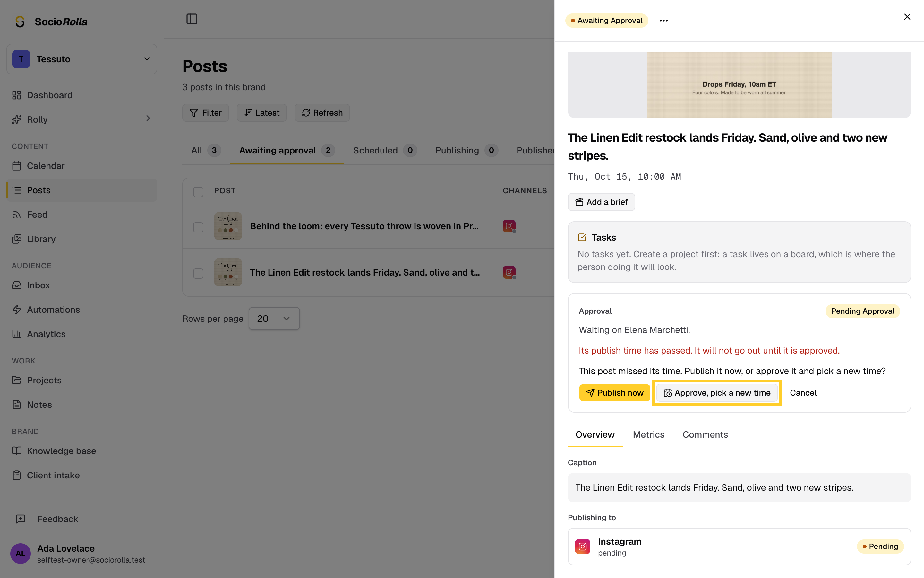
Task: Tick checkbox for Behind the loom post
Action: pyautogui.click(x=198, y=227)
